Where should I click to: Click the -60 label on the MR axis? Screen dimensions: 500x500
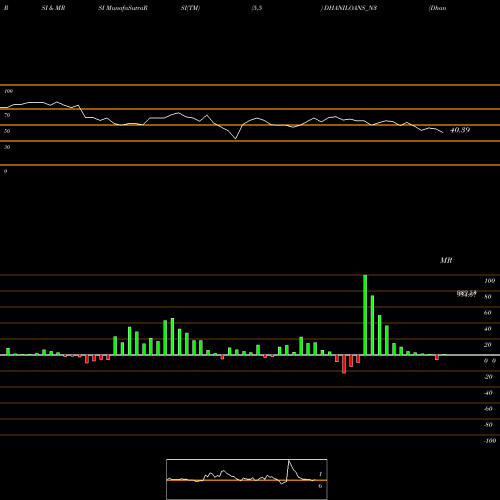pyautogui.click(x=488, y=409)
